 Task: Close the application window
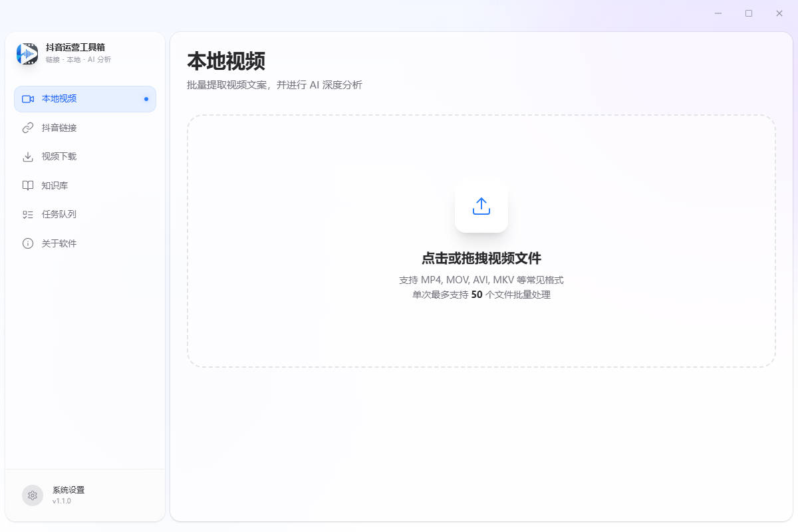point(779,13)
